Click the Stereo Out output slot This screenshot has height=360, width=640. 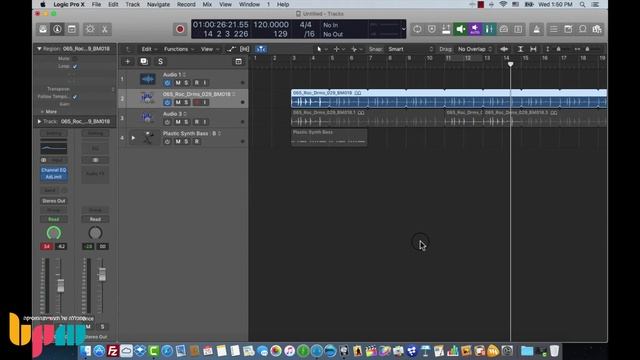point(53,201)
